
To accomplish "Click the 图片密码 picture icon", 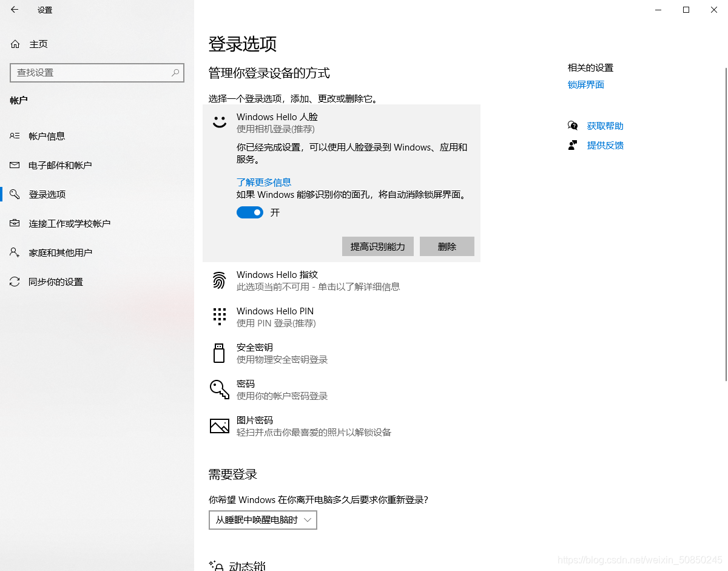I will click(219, 426).
